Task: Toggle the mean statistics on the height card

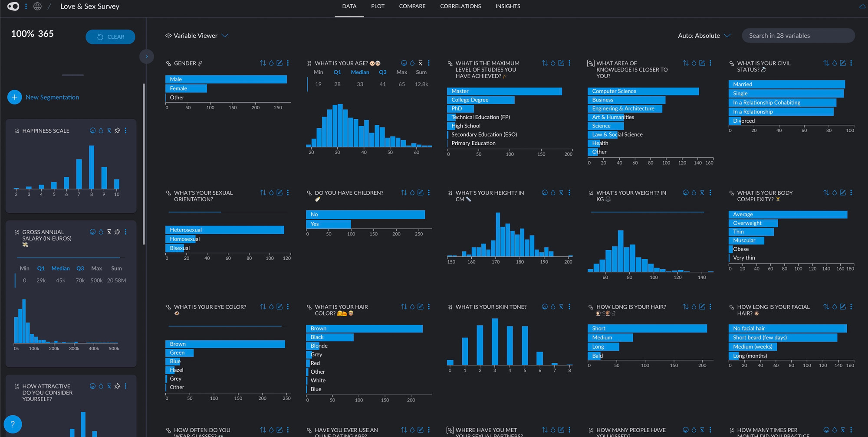Action: point(561,193)
